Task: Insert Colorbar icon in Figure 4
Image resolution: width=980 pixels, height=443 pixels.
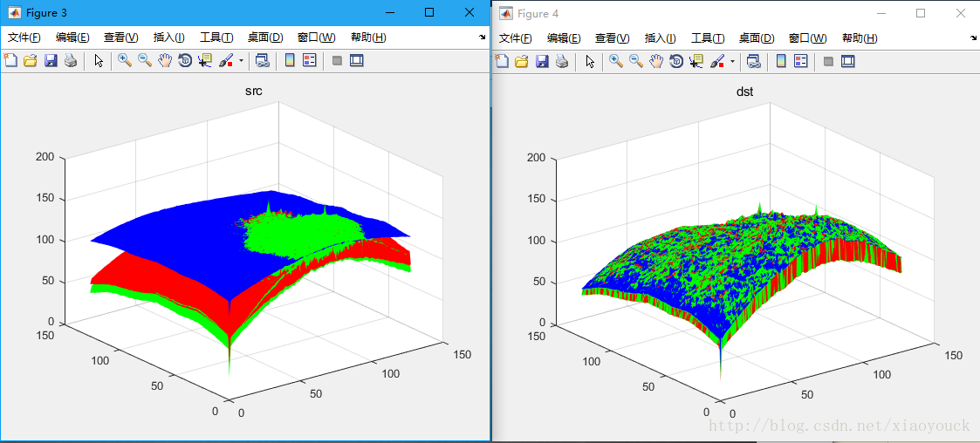Action: (781, 61)
